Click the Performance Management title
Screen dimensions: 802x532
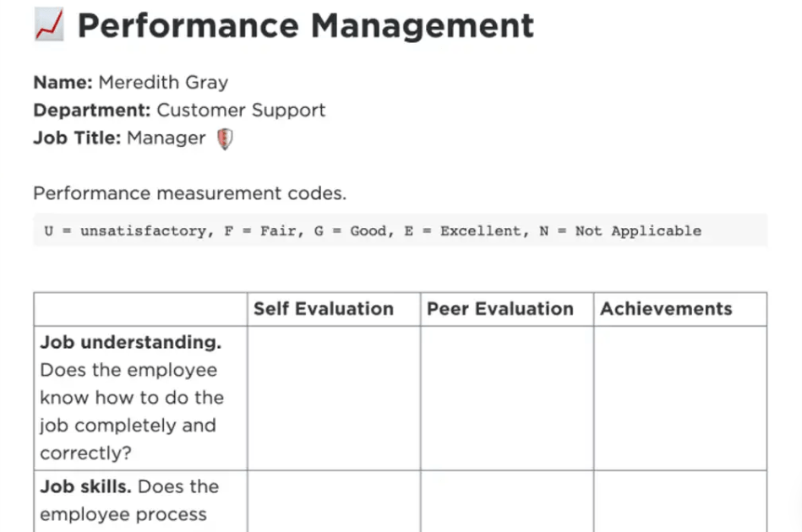pos(305,25)
